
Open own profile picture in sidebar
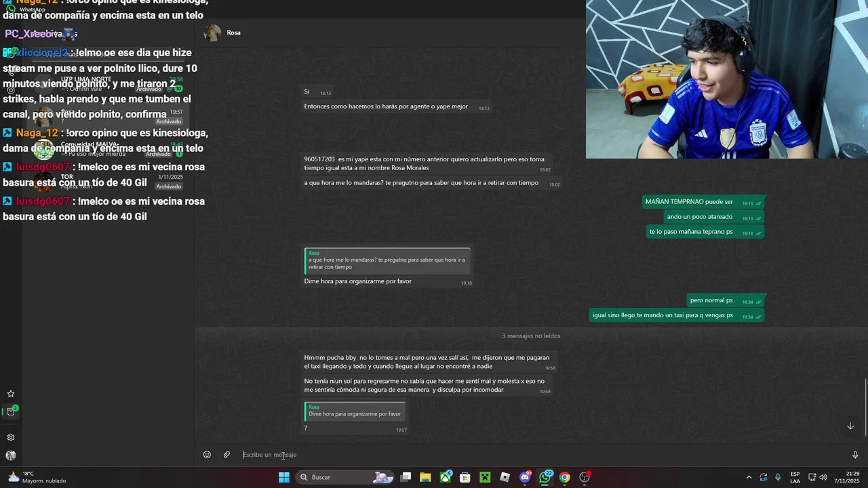[11, 455]
